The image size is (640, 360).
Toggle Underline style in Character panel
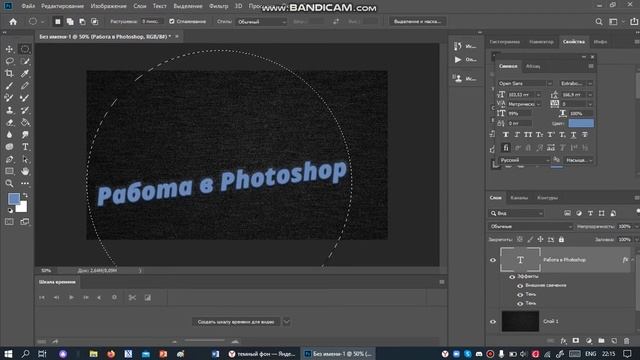coord(573,135)
